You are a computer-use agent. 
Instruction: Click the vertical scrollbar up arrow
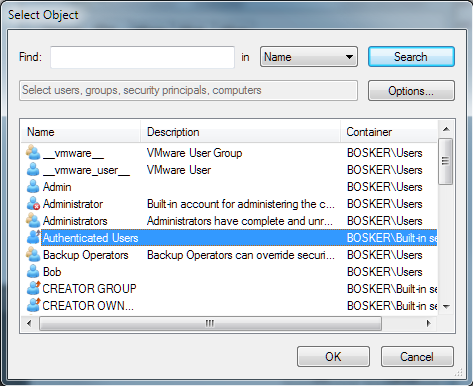(446, 129)
